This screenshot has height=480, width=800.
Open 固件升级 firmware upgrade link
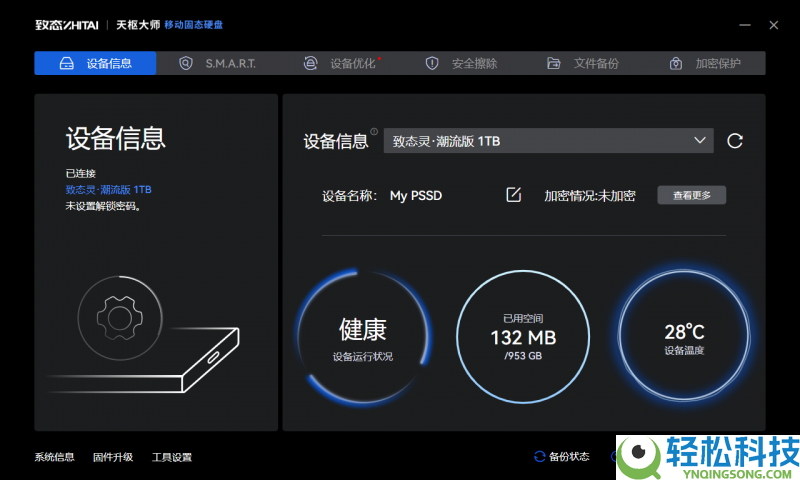113,457
